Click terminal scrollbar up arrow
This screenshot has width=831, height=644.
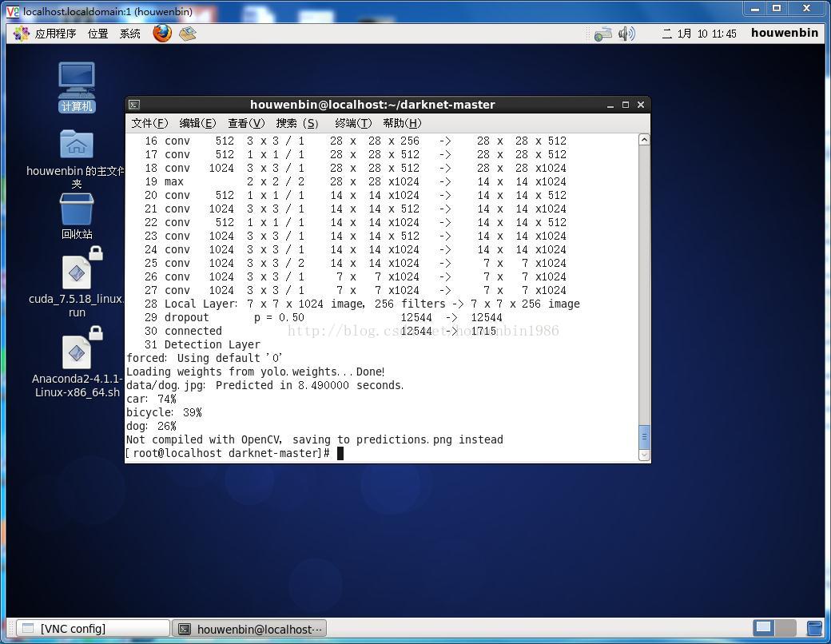(x=644, y=140)
